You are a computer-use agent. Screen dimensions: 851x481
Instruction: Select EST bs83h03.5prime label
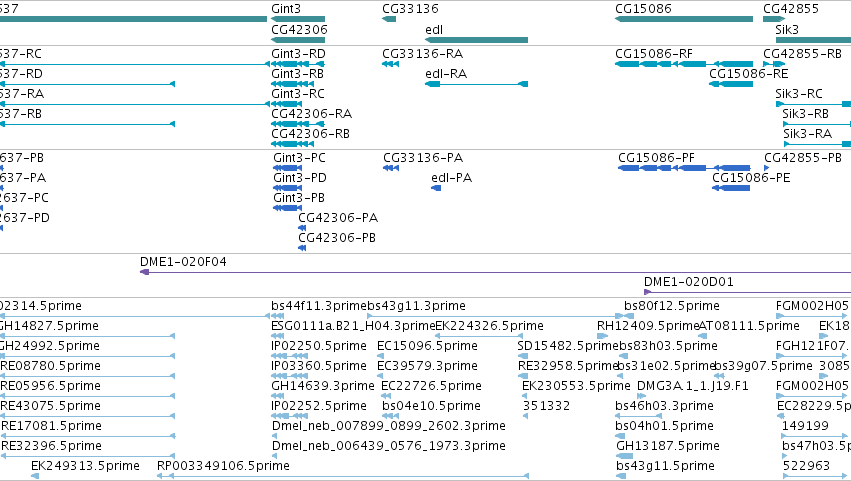pos(669,346)
